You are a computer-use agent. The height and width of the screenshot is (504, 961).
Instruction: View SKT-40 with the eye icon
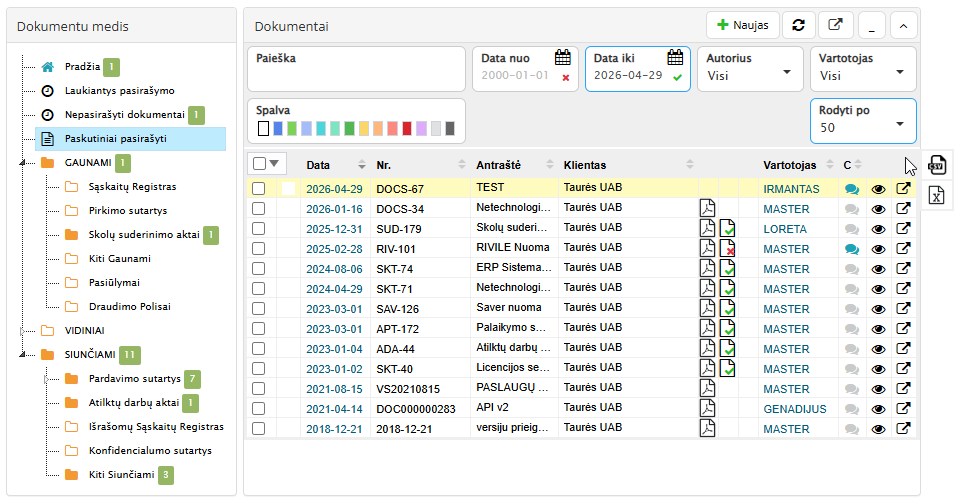[878, 369]
